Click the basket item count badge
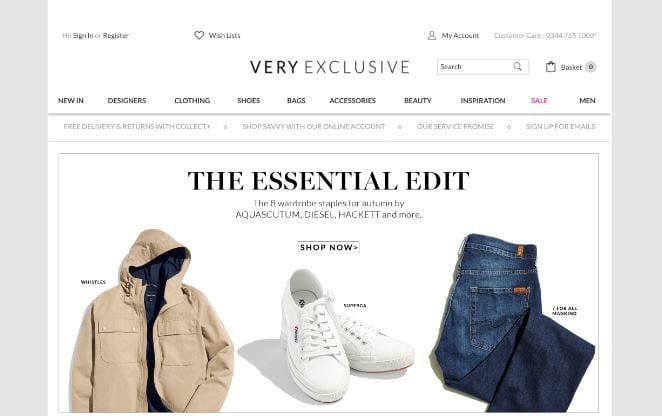 tap(591, 67)
